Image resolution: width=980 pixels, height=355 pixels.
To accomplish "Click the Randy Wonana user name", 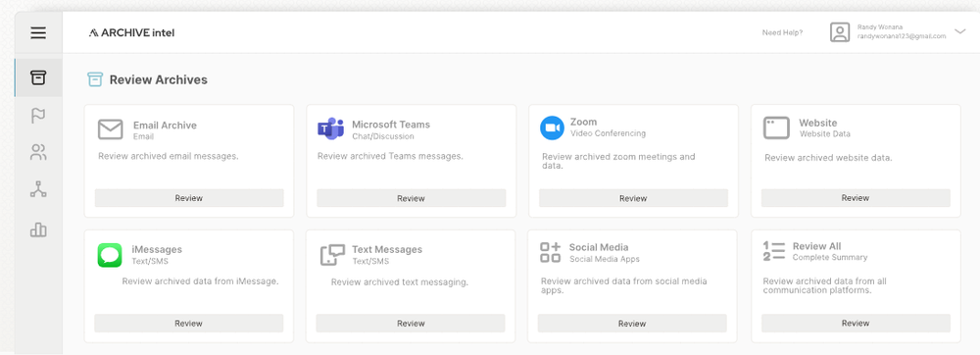I will 879,26.
